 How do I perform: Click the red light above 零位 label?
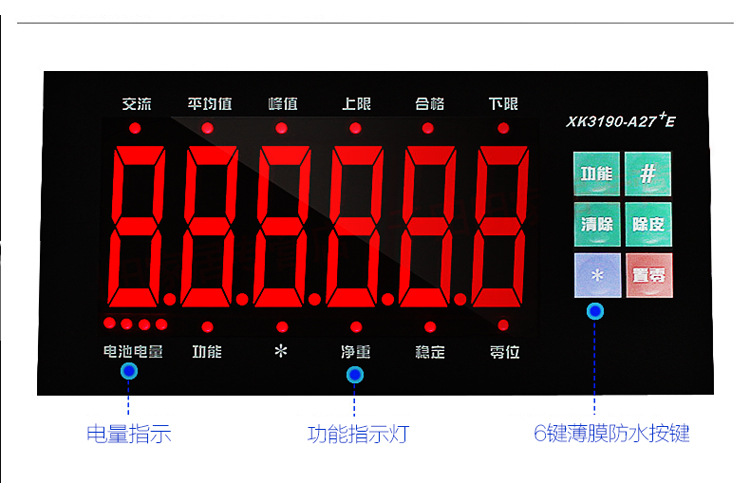click(503, 326)
